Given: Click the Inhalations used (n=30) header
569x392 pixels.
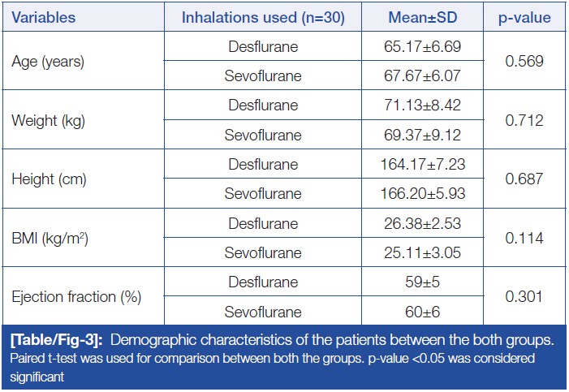Looking at the screenshot, I should [262, 17].
